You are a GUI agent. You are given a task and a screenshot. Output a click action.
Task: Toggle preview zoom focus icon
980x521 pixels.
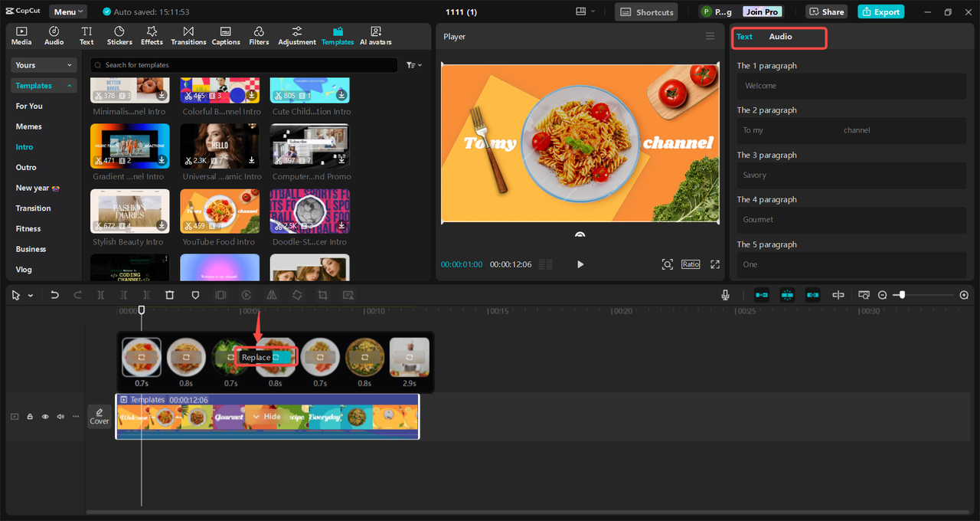668,264
